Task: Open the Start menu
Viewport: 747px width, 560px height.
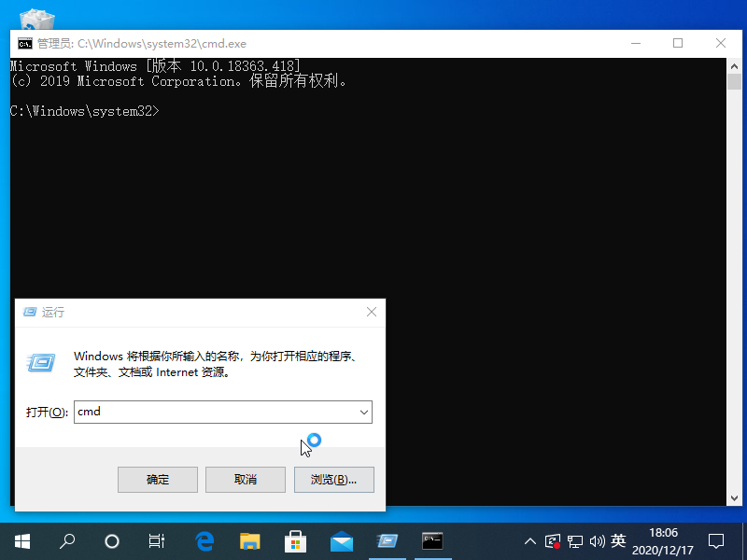Action: click(x=21, y=540)
